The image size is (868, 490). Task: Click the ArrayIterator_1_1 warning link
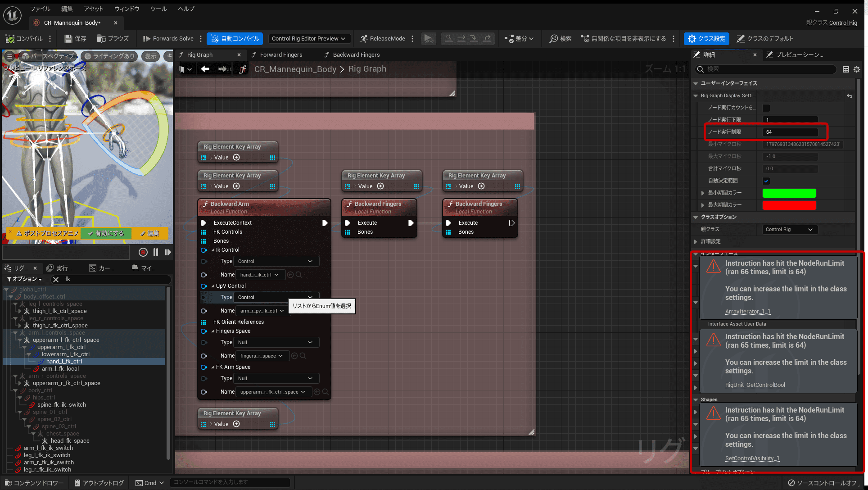point(747,311)
